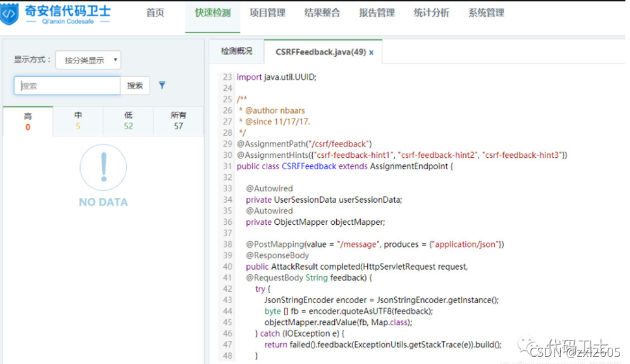Click code line 31 'public class CSRFFeedback'

point(345,166)
